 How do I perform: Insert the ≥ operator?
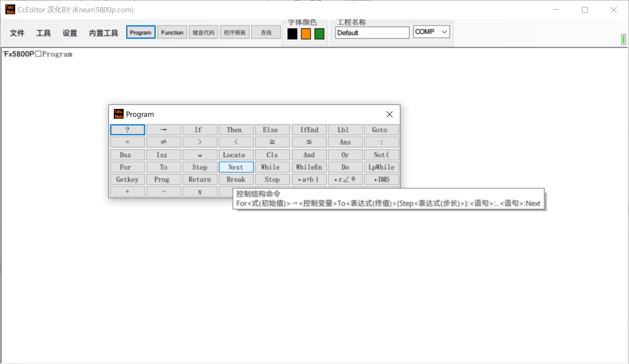click(x=272, y=142)
